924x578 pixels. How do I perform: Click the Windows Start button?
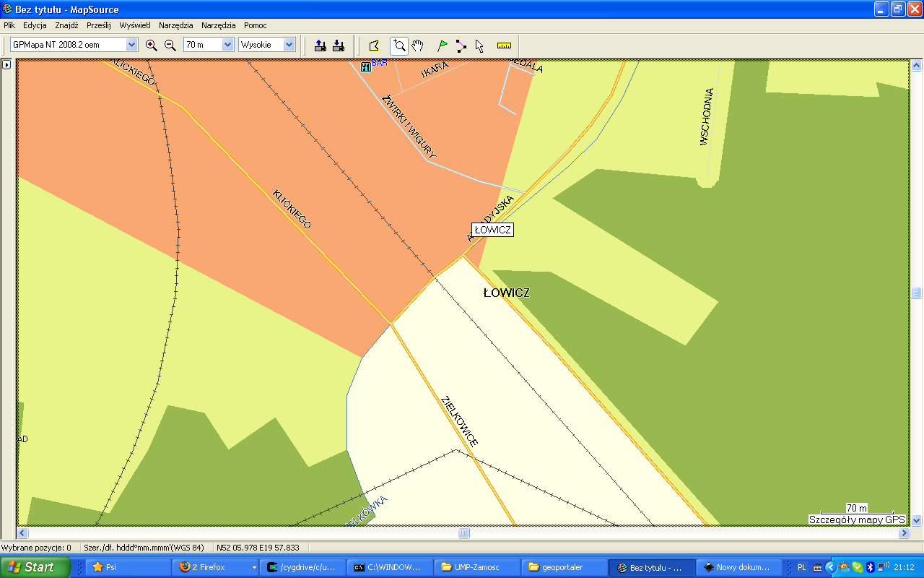pyautogui.click(x=35, y=567)
